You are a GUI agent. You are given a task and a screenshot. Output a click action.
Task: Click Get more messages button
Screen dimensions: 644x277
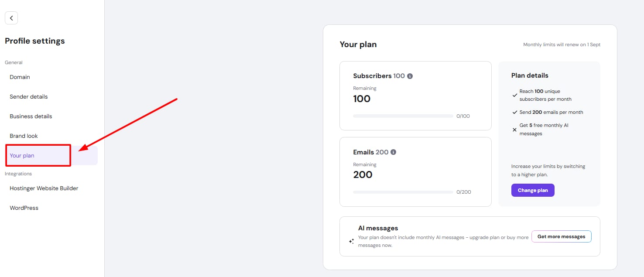click(x=561, y=236)
